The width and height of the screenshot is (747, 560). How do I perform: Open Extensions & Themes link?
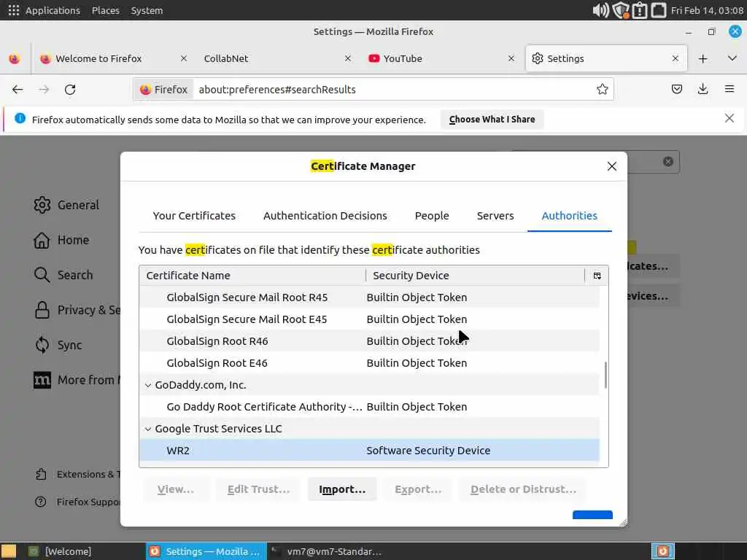click(77, 474)
